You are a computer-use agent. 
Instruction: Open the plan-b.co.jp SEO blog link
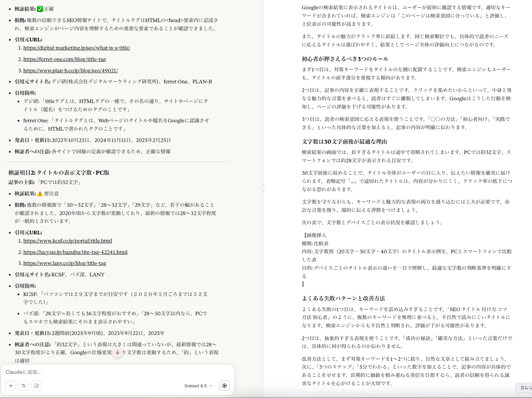pyautogui.click(x=70, y=70)
